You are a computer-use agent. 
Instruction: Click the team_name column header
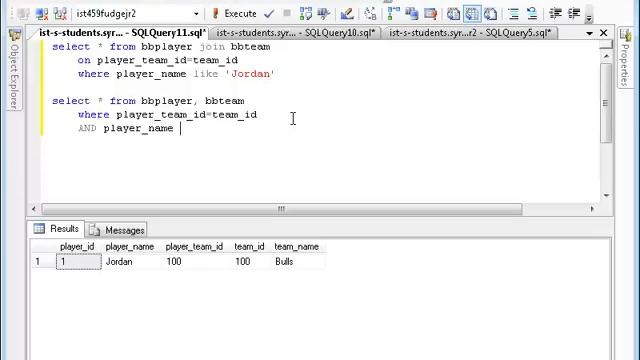coord(297,247)
